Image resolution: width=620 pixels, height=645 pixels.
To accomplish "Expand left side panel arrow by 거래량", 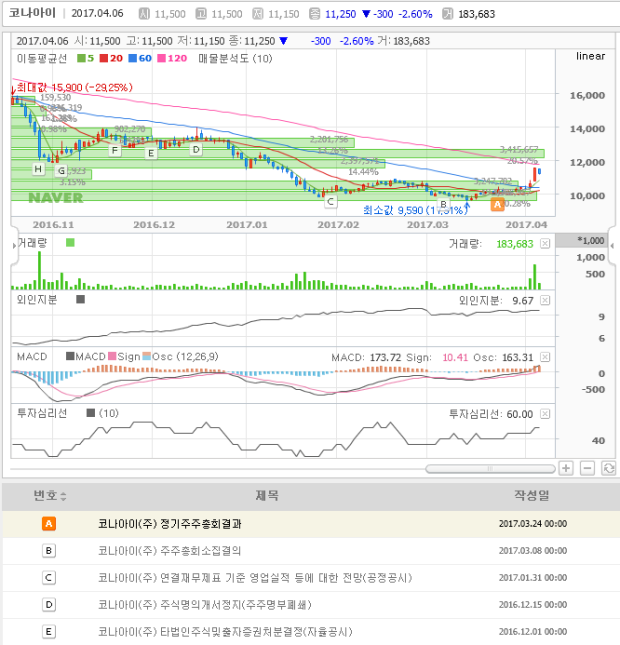I will tap(14, 246).
